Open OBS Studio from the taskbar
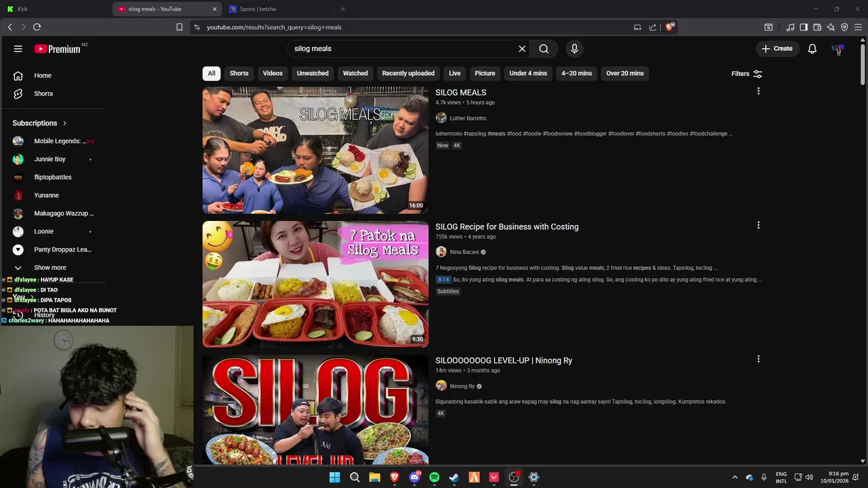This screenshot has height=488, width=868. click(x=514, y=477)
